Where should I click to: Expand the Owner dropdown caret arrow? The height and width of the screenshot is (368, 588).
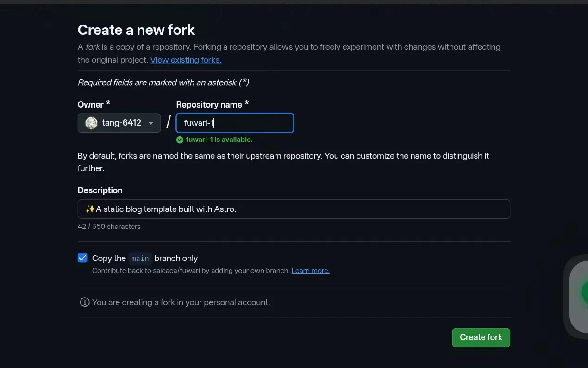[x=150, y=123]
